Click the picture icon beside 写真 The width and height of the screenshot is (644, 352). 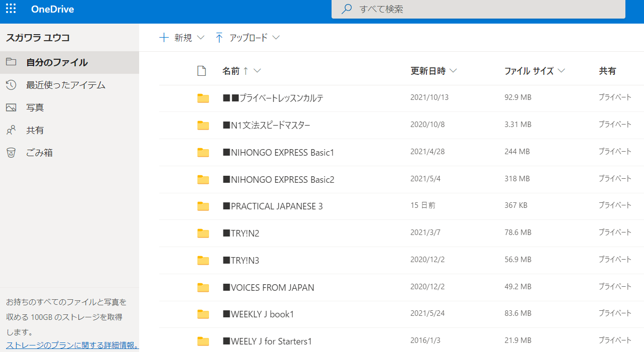[11, 107]
